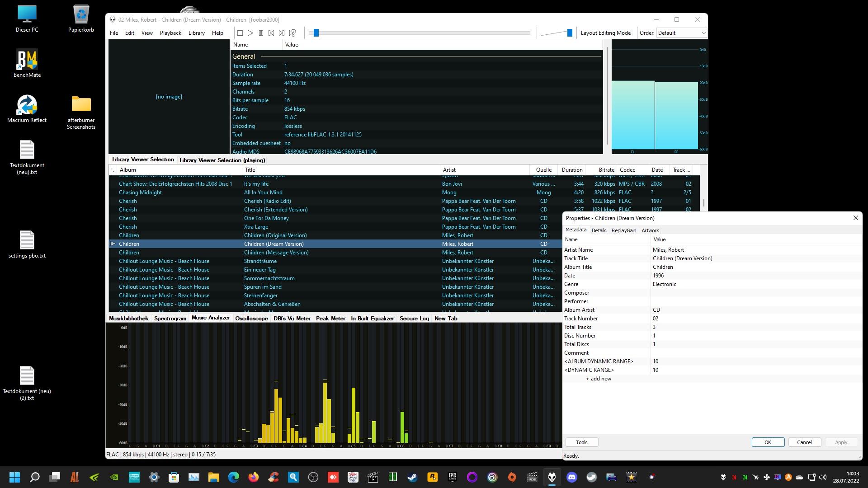Open the Playback menu
This screenshot has height=488, width=868.
170,33
